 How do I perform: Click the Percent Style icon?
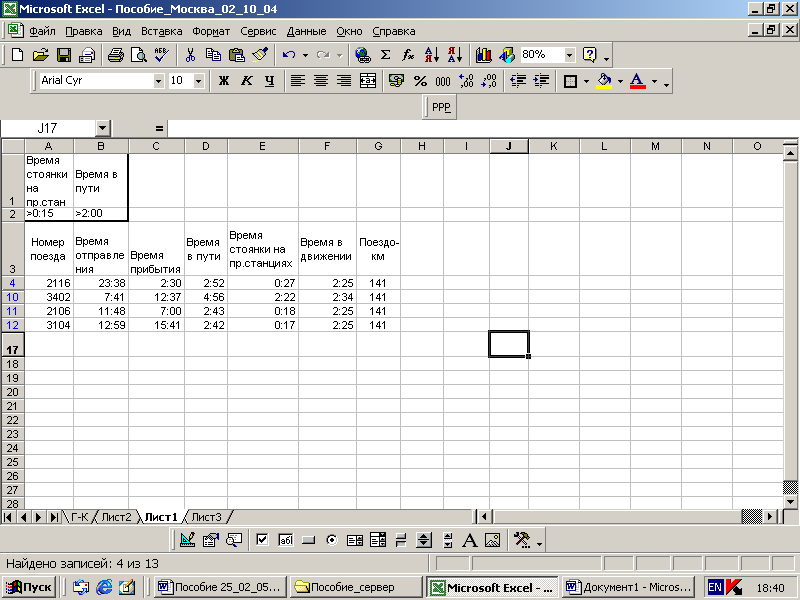pyautogui.click(x=420, y=81)
